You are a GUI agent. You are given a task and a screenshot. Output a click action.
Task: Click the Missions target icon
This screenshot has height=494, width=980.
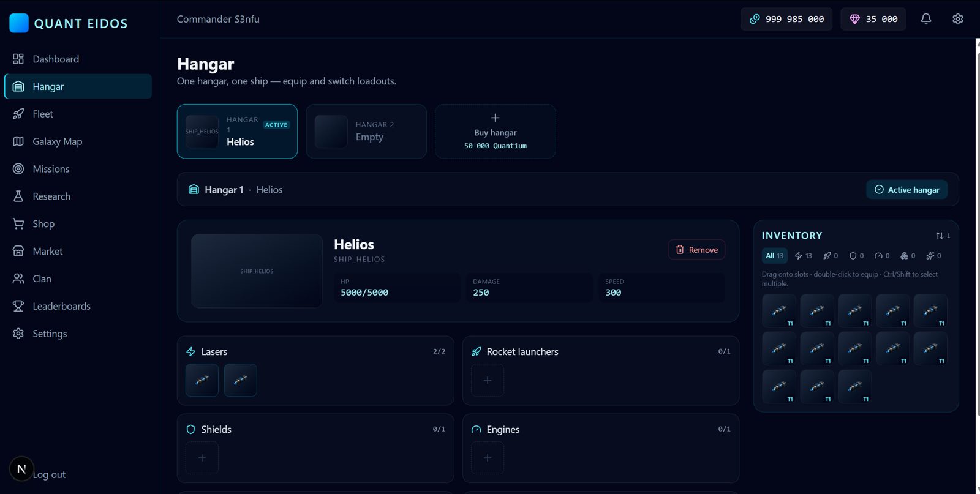point(18,169)
